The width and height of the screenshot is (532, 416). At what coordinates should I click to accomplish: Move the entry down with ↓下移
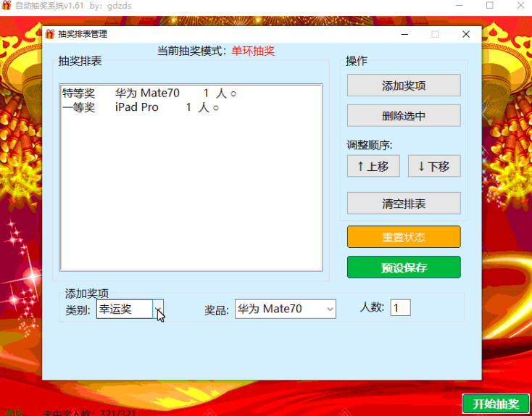433,167
